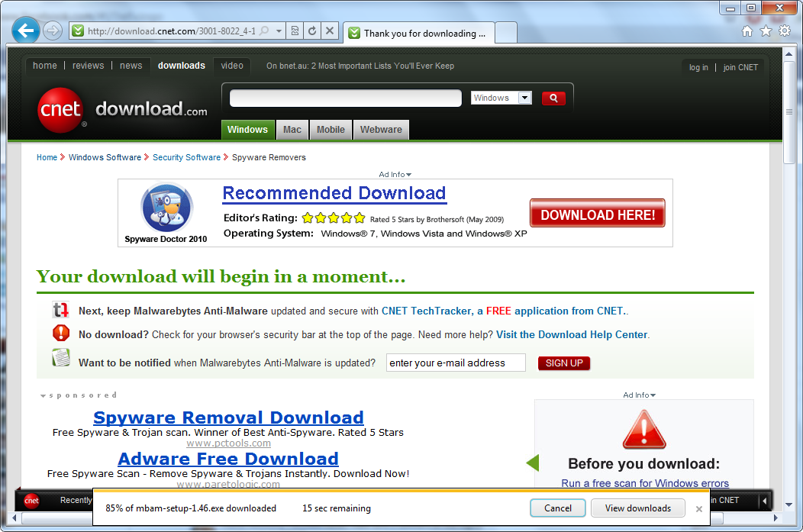Open the 'Spyware Removal Download' ad link
This screenshot has height=532, width=803.
point(228,418)
